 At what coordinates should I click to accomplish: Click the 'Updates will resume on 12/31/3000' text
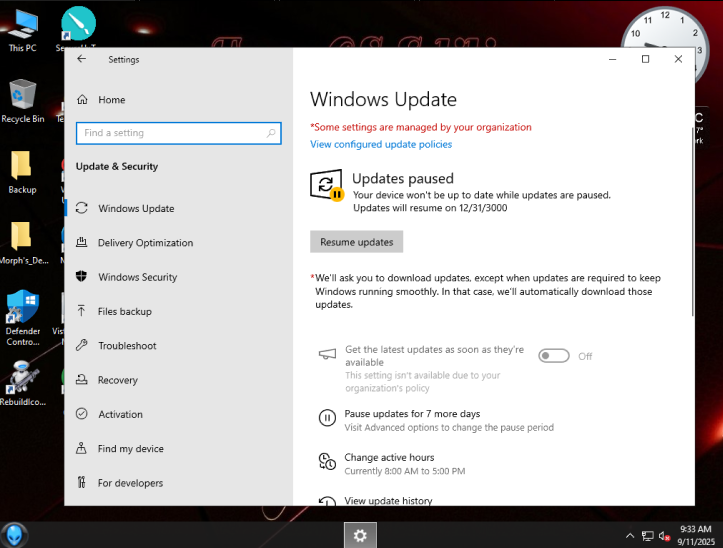point(430,208)
